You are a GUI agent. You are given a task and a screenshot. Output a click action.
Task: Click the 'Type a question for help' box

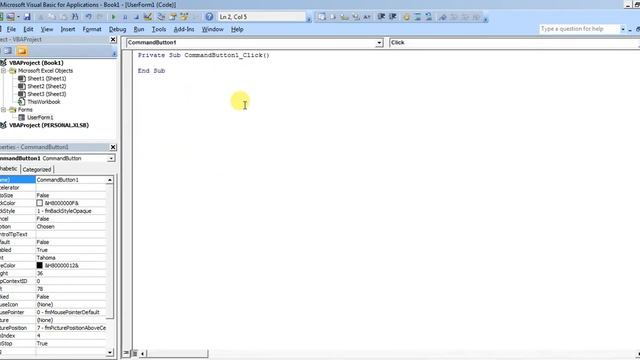(x=580, y=29)
